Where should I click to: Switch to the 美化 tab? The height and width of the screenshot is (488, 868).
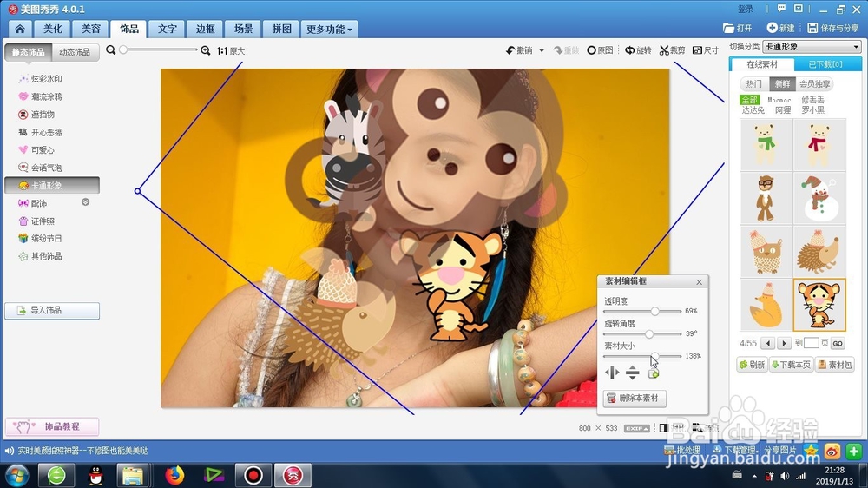pos(53,29)
